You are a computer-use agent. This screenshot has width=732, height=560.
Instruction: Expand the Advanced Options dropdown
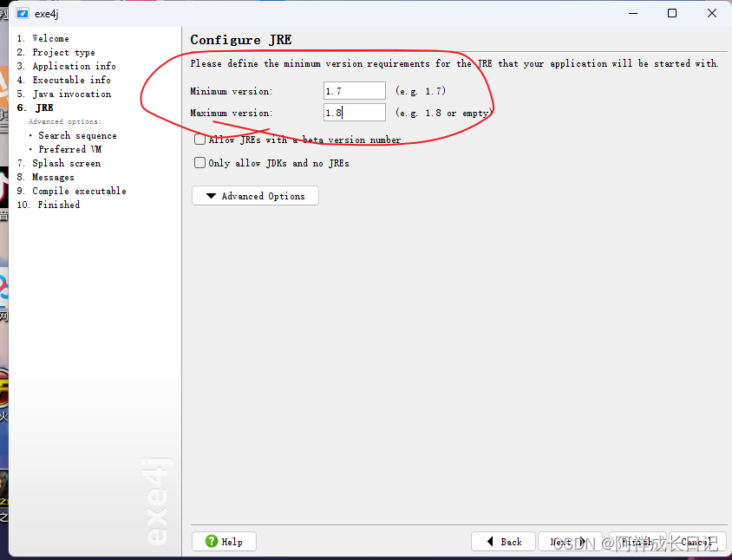(x=255, y=196)
